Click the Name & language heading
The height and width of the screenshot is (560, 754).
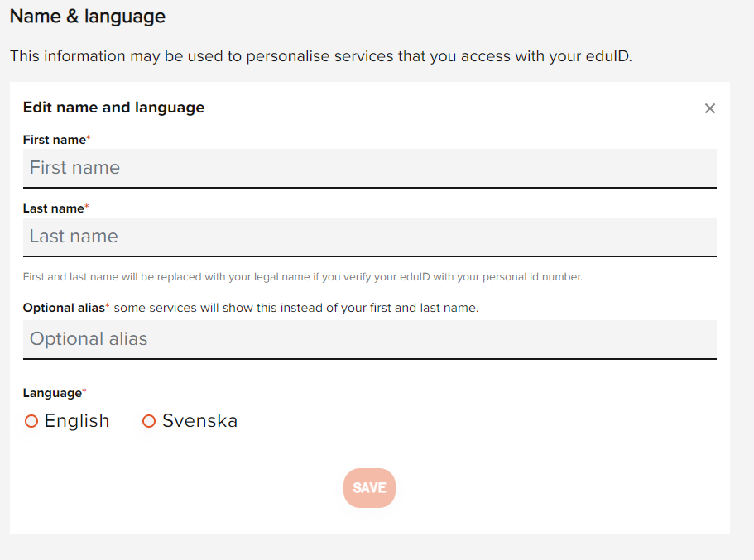point(86,16)
